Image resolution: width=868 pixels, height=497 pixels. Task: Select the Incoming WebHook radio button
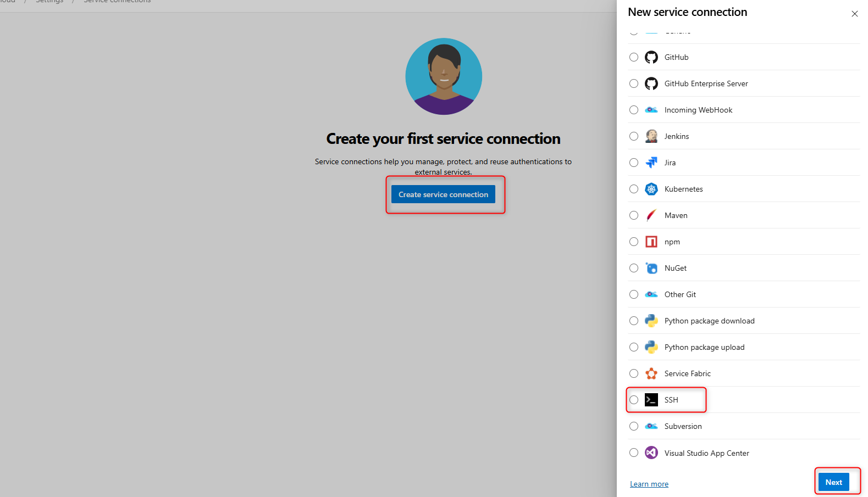point(633,110)
